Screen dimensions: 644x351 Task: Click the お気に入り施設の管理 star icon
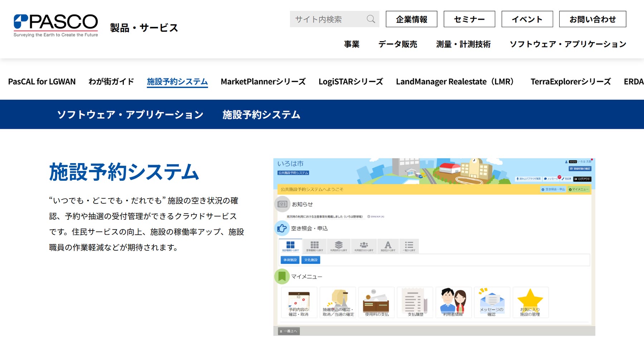pos(531,302)
